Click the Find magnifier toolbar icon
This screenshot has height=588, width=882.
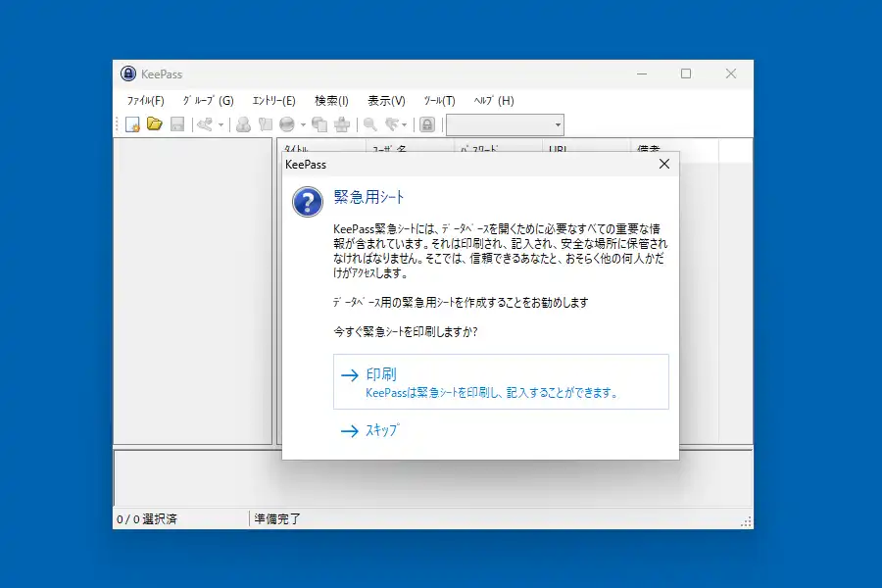click(370, 124)
